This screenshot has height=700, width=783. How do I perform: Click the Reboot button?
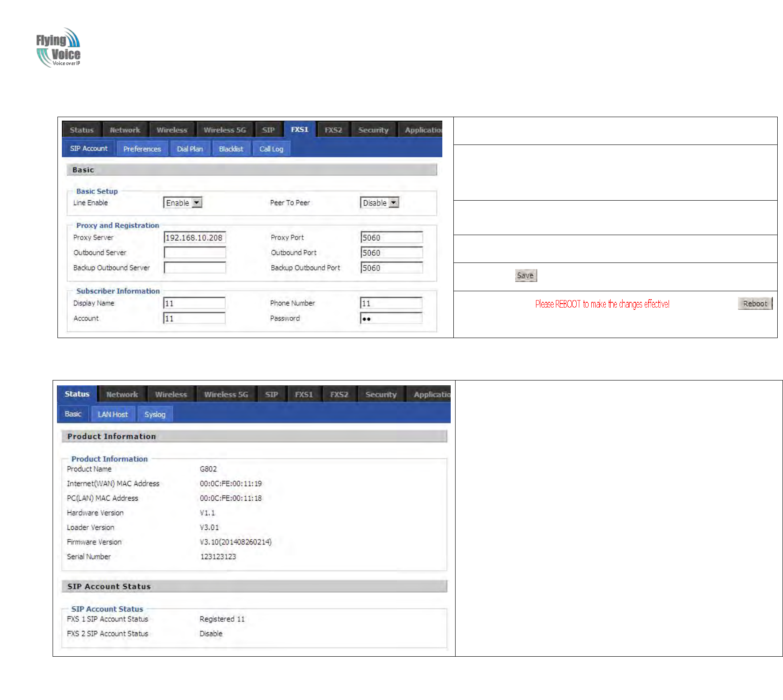755,304
